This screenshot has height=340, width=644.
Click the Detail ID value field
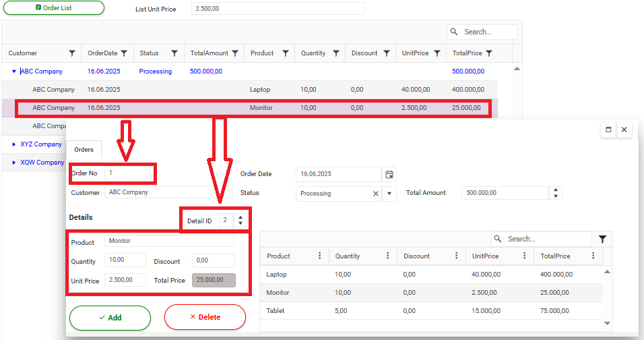226,220
